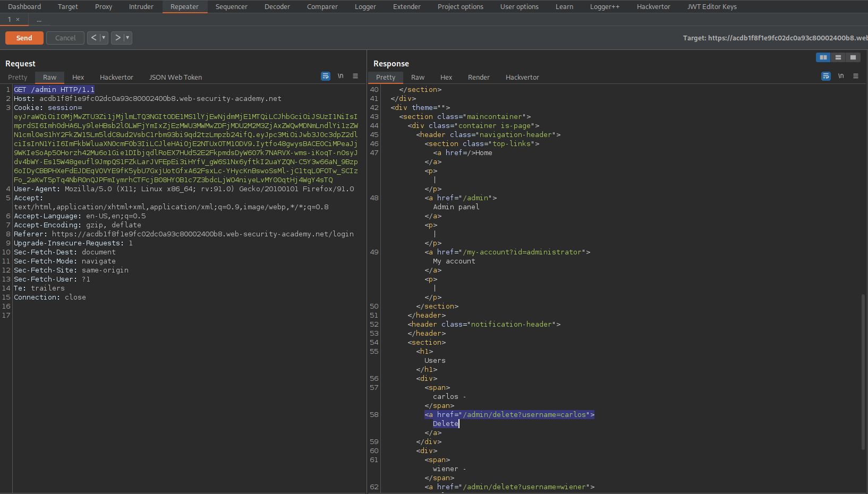Viewport: 868px width, 494px height.
Task: Click delete wiener href in response
Action: (509, 487)
